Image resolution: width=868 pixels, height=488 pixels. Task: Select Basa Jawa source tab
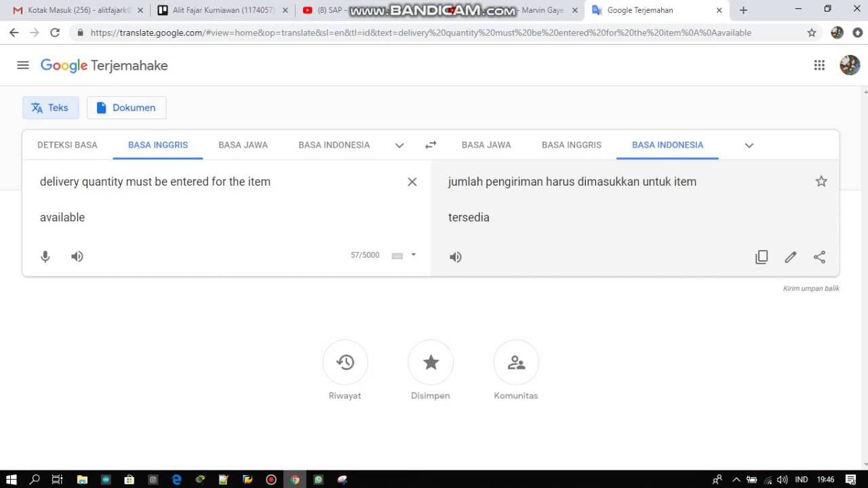(243, 145)
